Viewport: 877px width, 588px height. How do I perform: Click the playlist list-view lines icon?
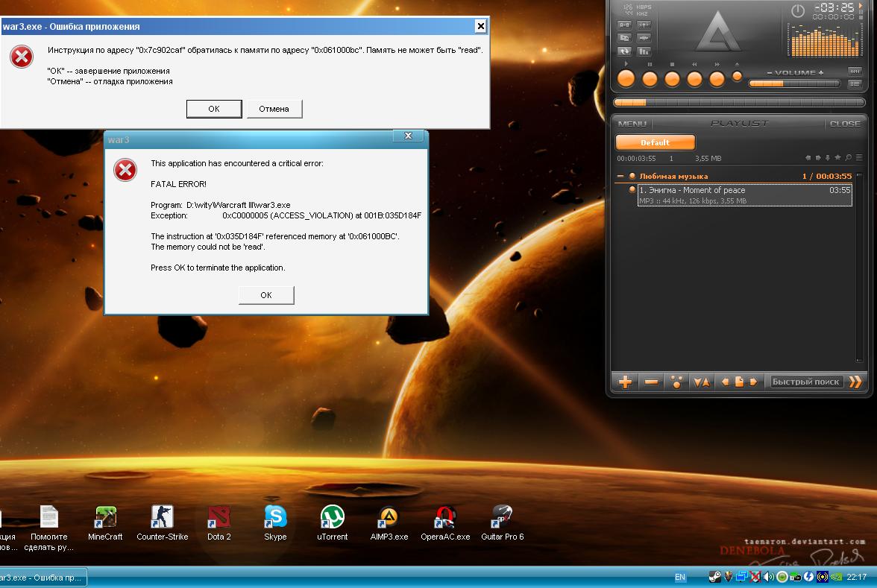(x=859, y=158)
